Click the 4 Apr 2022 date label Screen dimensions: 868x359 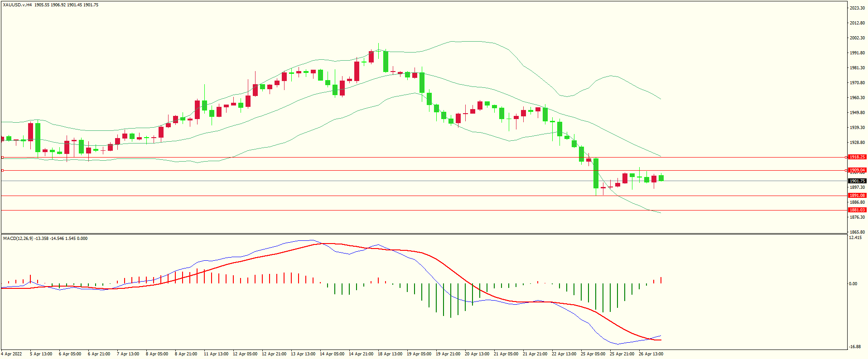[12, 354]
